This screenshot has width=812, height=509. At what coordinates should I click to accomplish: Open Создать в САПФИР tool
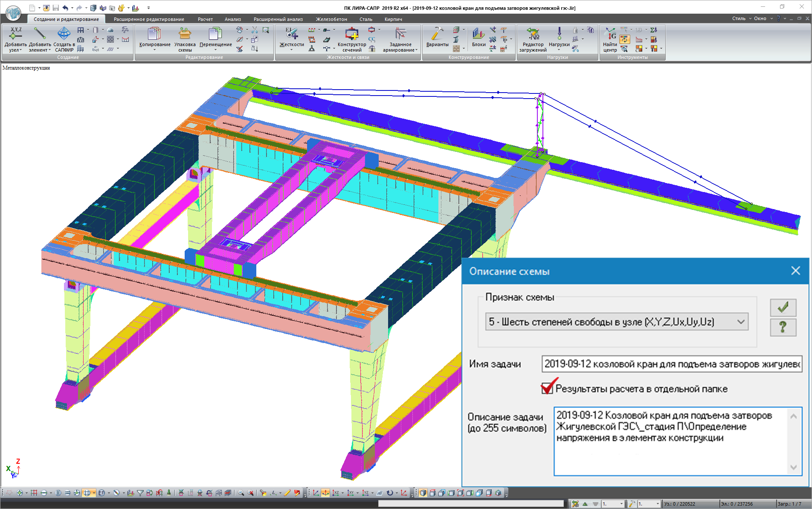click(x=64, y=39)
